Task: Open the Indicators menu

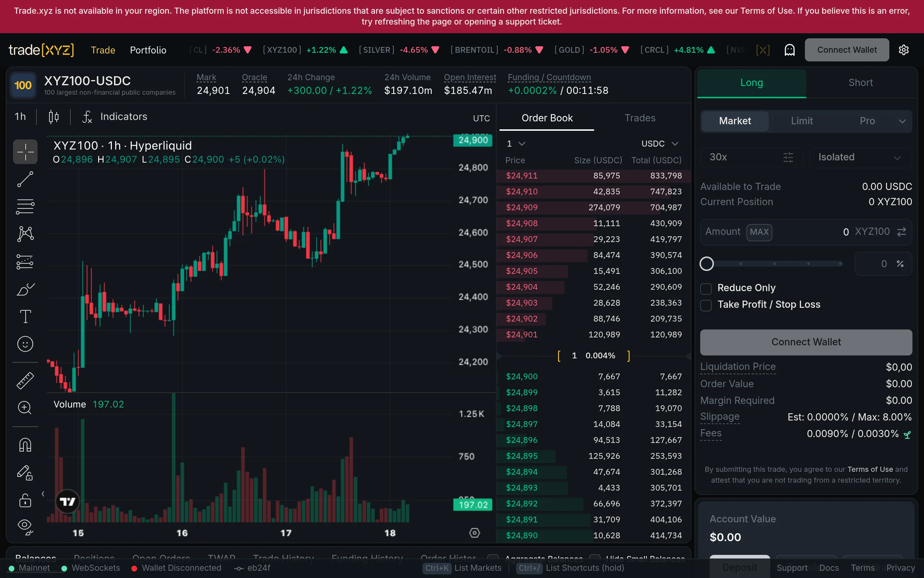Action: click(x=114, y=117)
